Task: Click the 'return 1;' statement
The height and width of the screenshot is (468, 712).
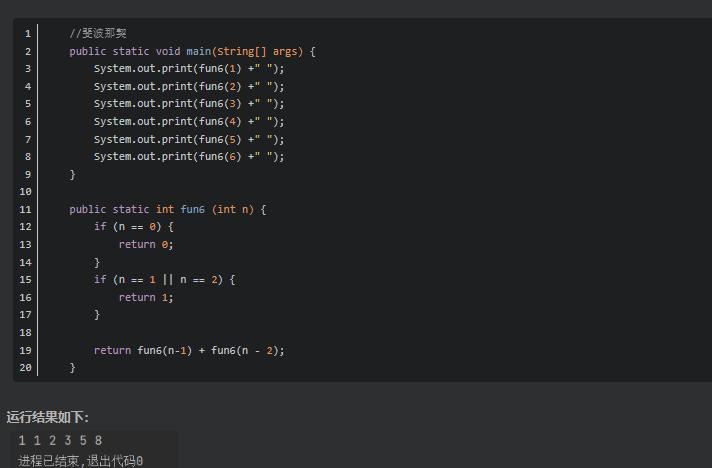Action: 146,297
